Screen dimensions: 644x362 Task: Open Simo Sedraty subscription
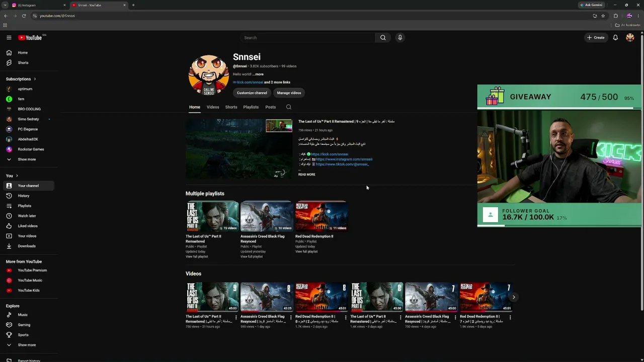pyautogui.click(x=28, y=119)
